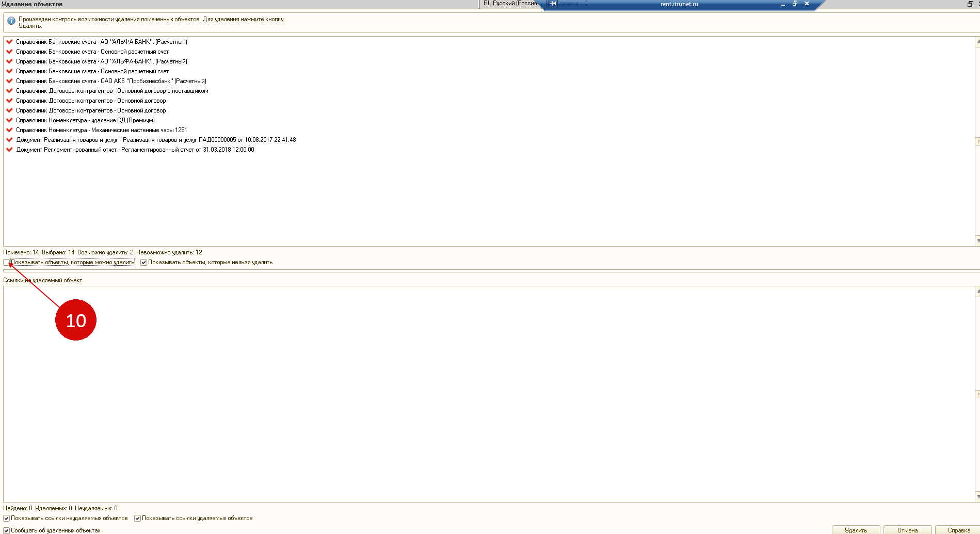
Task: Uncheck red mark on удаление СД (Премиум) row
Action: tap(9, 120)
